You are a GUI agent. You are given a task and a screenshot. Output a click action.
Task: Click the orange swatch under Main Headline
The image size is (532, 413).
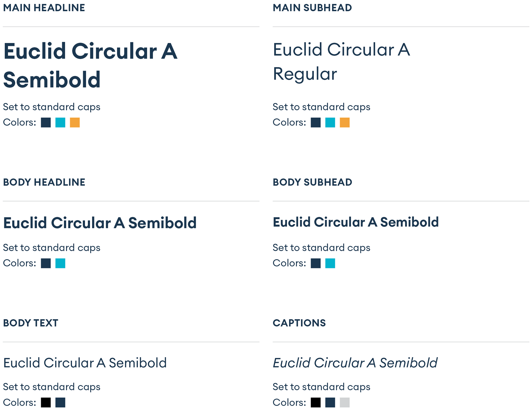[x=75, y=123]
